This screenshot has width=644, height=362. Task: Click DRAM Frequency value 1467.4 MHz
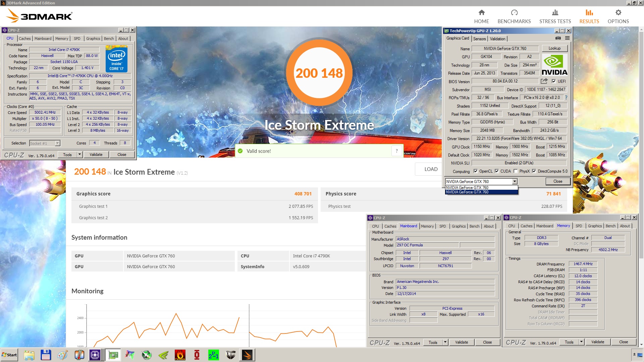point(583,264)
